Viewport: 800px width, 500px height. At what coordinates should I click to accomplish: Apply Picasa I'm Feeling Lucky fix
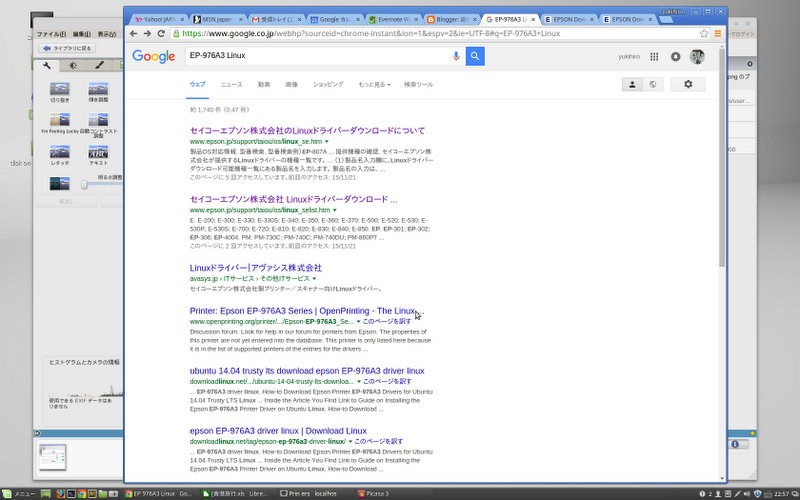point(60,123)
